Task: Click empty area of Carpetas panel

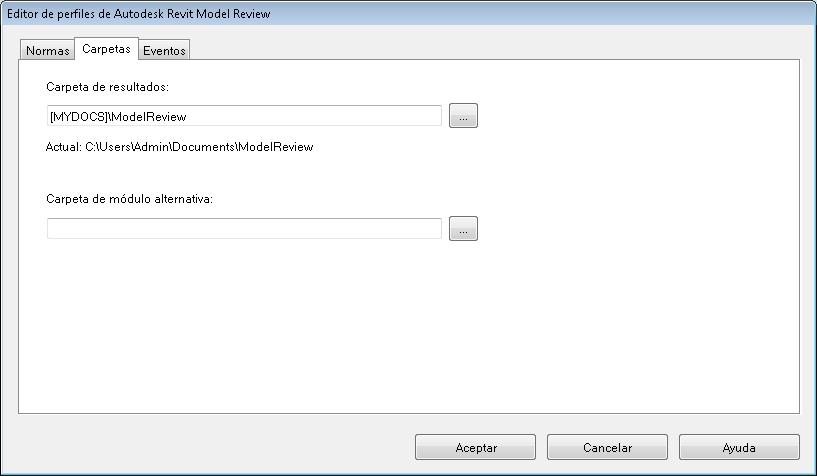Action: (400, 330)
